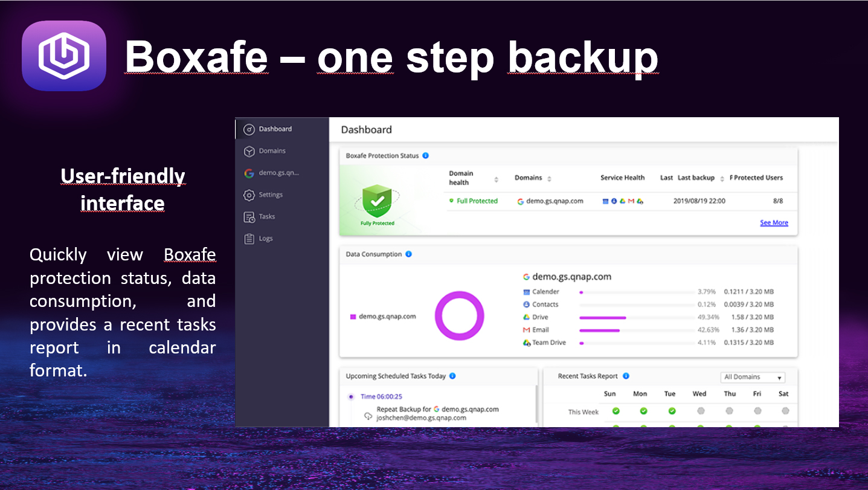Click Time 06:00:25 schedule entry
Screen dimensions: 868x490
pos(381,397)
